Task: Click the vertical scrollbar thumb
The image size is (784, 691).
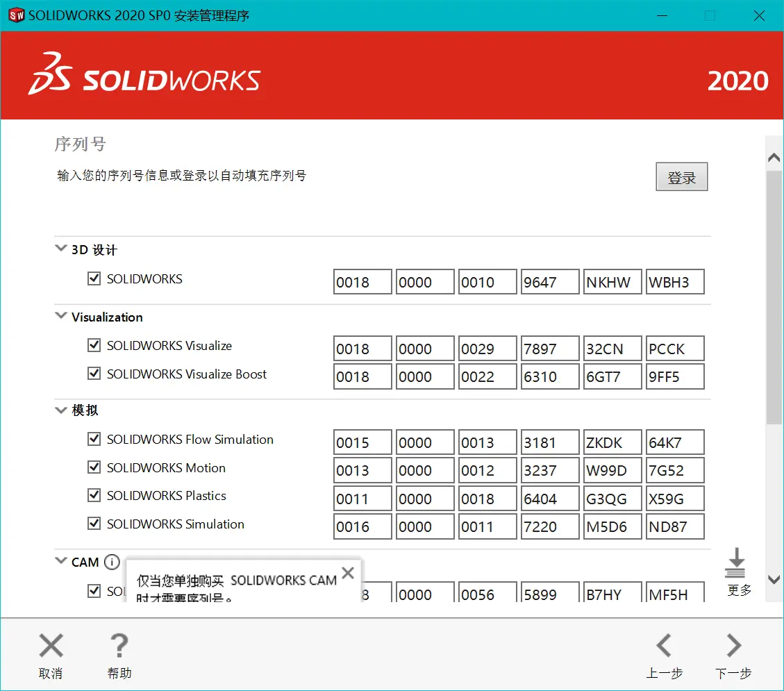Action: (x=774, y=297)
